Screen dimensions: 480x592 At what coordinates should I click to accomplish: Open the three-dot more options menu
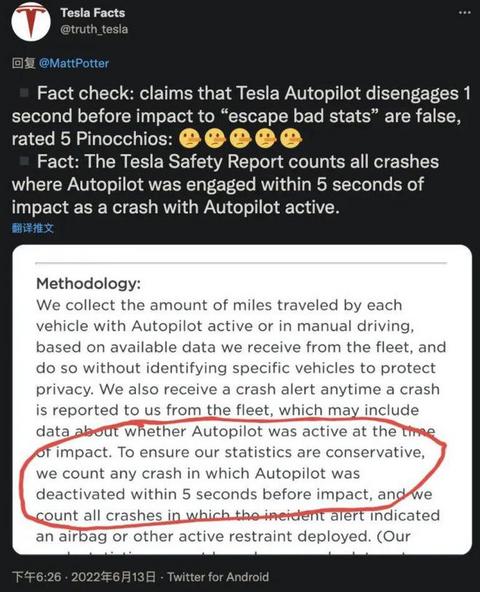pos(465,13)
